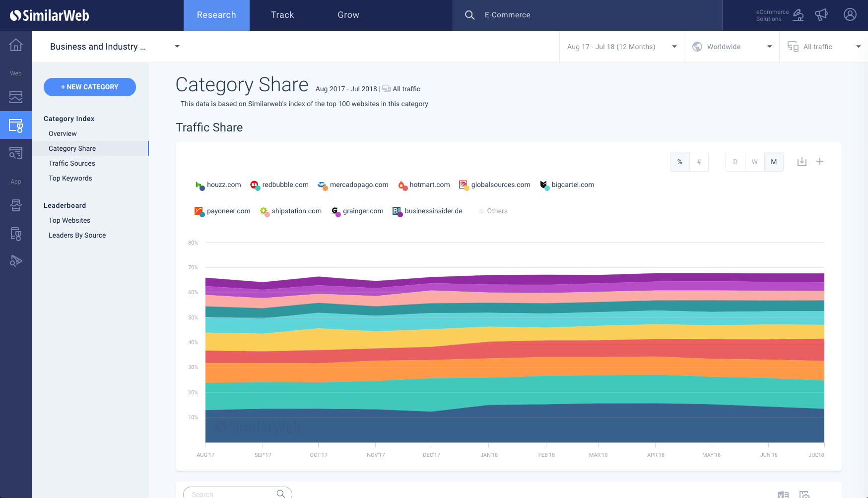Open the date range dropdown
Screen dimensions: 868x498
pos(622,47)
